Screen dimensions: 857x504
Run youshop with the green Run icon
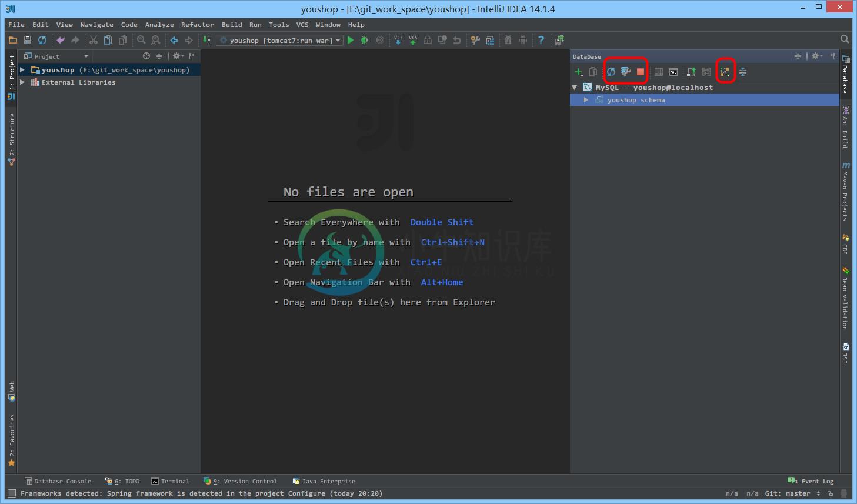(351, 40)
